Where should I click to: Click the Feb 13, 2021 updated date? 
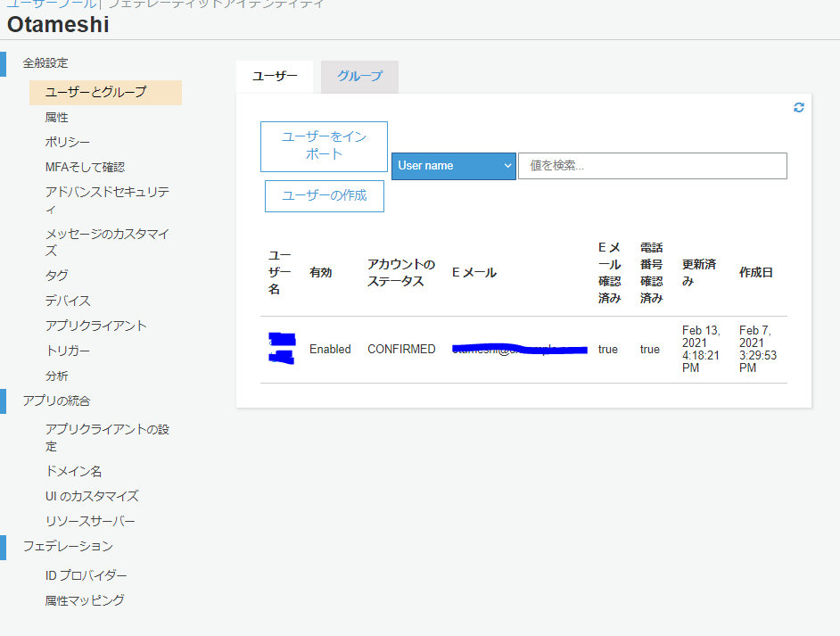click(x=701, y=349)
